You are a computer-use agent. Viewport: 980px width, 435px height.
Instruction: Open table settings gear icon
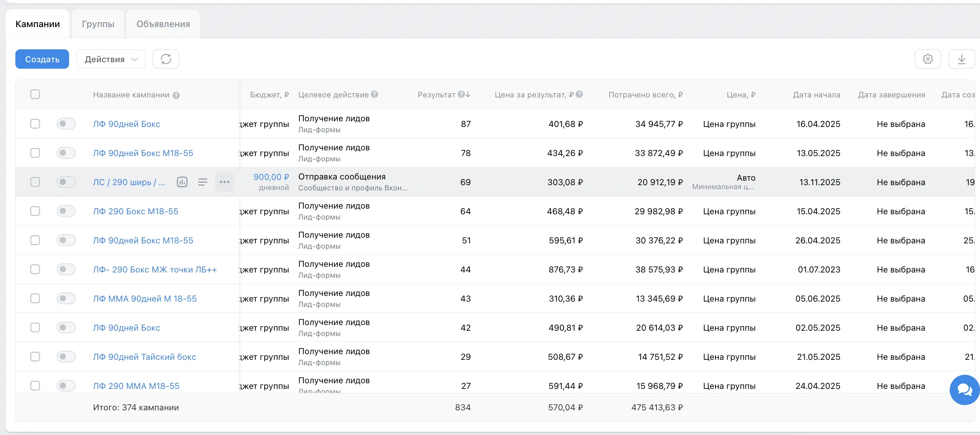[x=927, y=59]
